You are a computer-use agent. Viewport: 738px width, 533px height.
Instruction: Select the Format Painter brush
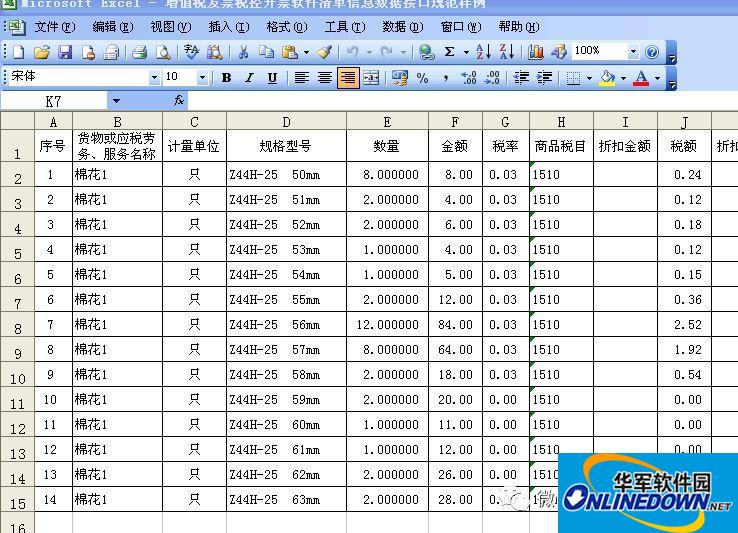[x=324, y=52]
